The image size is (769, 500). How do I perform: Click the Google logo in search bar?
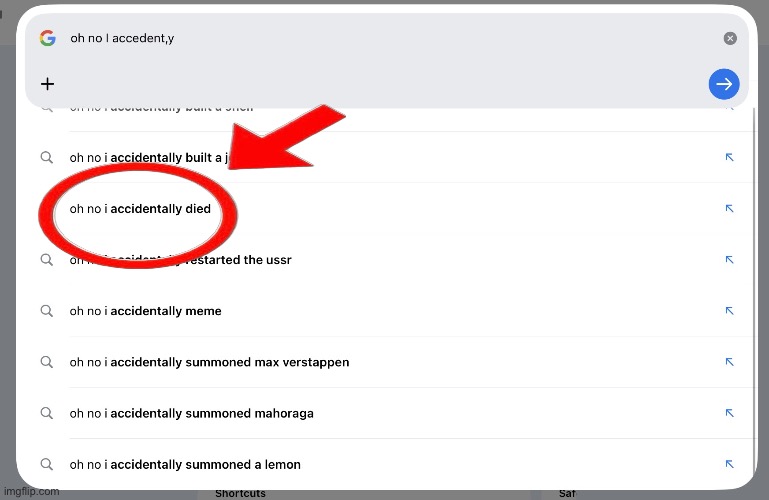coord(47,38)
